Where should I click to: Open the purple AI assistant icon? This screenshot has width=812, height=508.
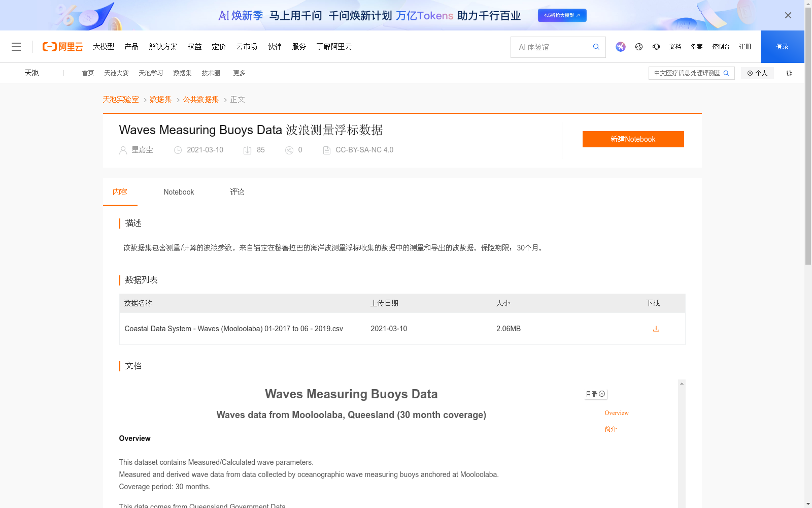tap(621, 47)
